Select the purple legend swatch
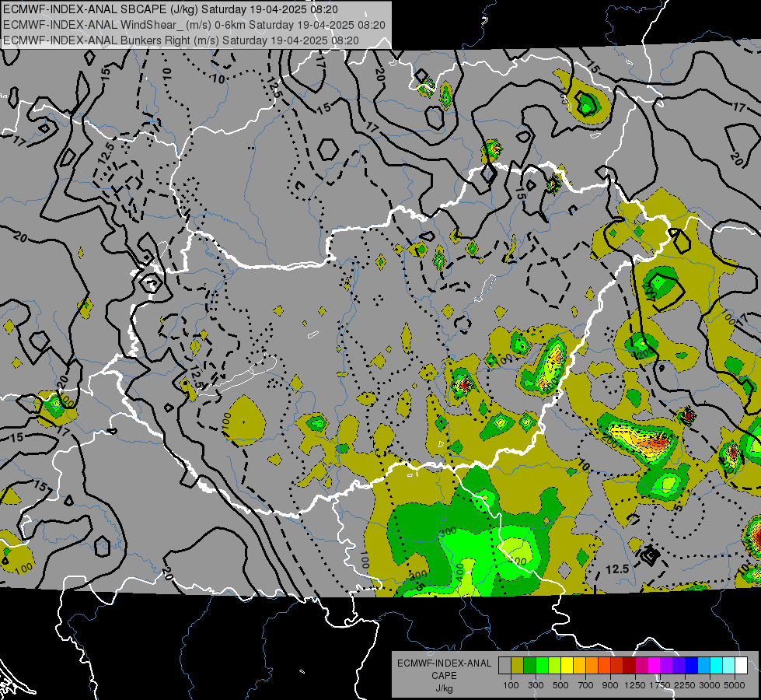Screen dimensions: 761x700 tap(666, 666)
